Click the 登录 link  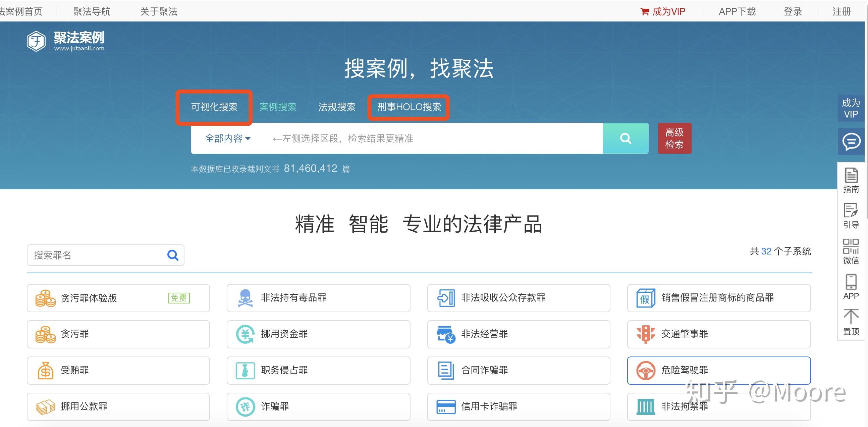click(793, 11)
